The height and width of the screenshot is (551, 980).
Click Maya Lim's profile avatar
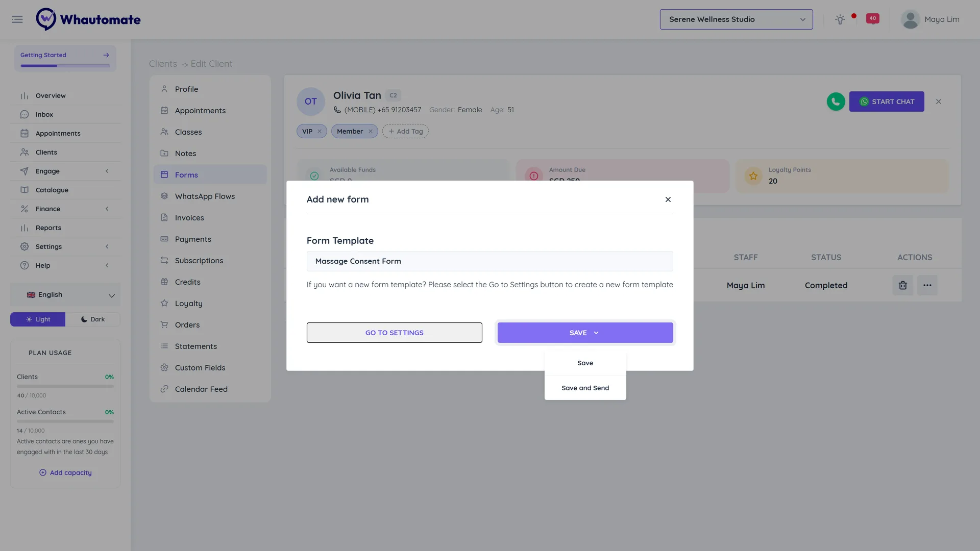pyautogui.click(x=910, y=19)
